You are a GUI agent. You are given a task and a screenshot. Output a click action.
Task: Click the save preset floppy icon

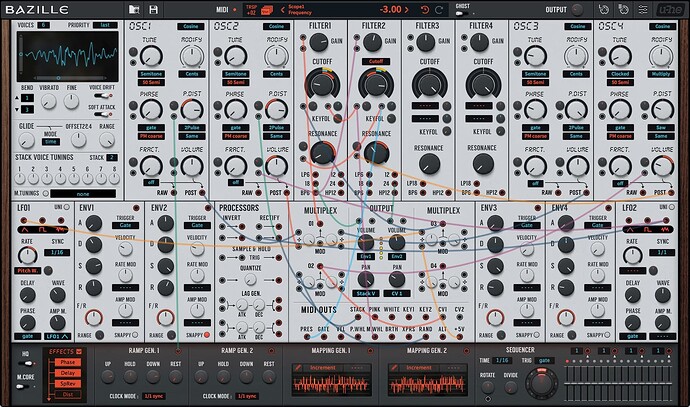pyautogui.click(x=154, y=9)
